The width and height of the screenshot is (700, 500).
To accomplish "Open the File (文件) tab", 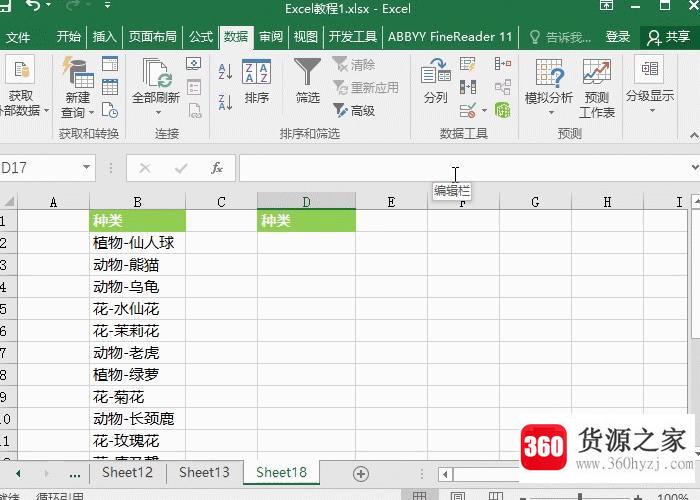I will point(18,37).
